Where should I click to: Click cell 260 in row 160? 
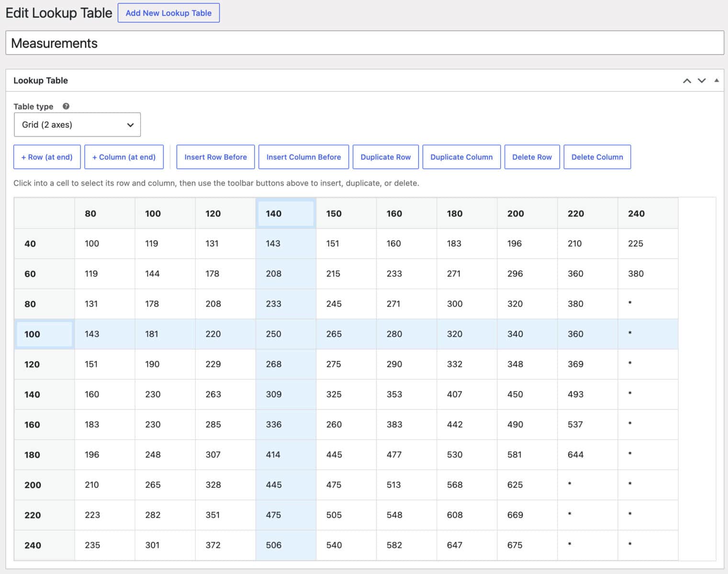(346, 424)
